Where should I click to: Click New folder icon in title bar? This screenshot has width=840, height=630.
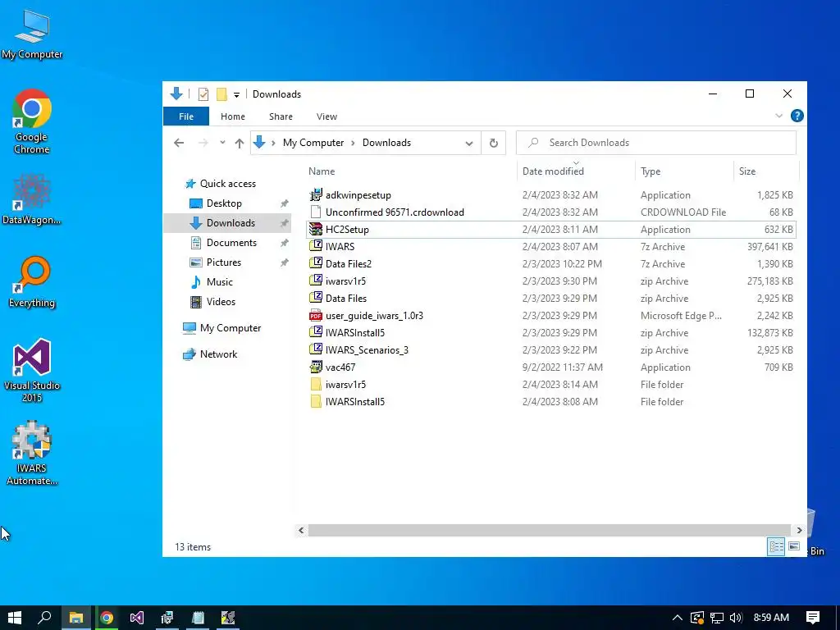coord(221,94)
